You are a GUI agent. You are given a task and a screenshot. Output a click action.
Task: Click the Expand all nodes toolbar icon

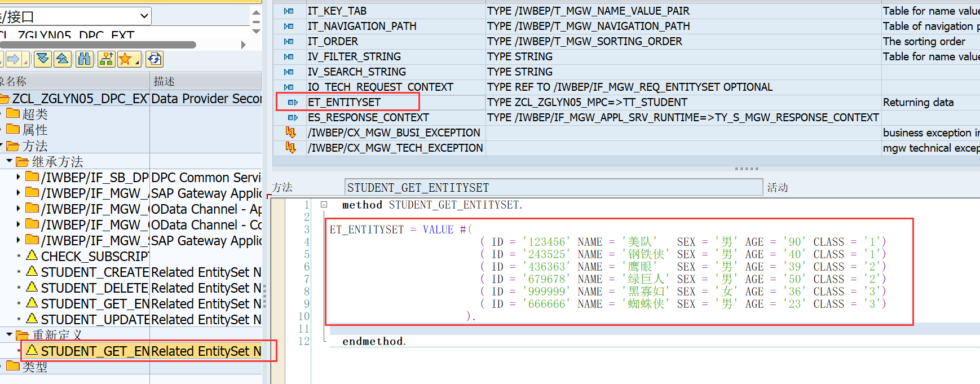(43, 59)
